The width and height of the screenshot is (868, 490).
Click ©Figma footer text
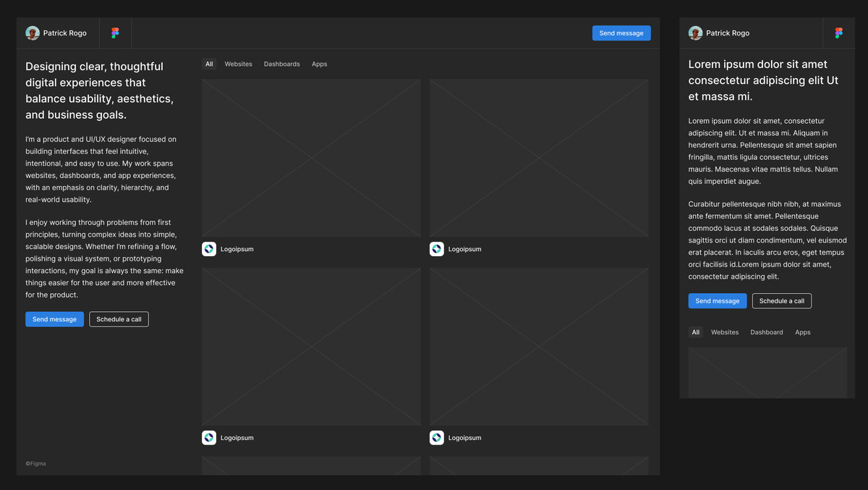[35, 463]
